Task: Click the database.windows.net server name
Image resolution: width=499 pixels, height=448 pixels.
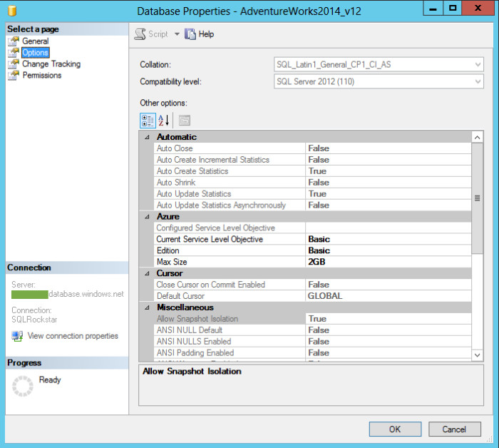Action: point(86,294)
